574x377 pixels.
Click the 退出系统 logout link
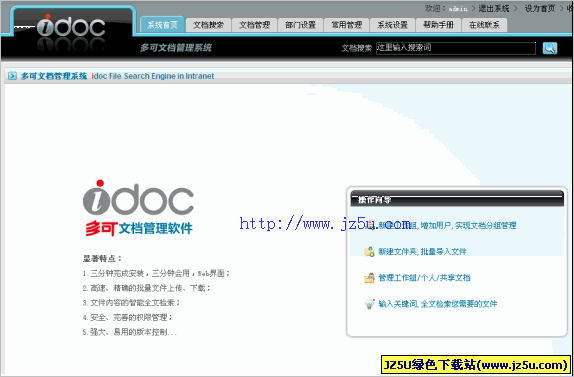[494, 8]
